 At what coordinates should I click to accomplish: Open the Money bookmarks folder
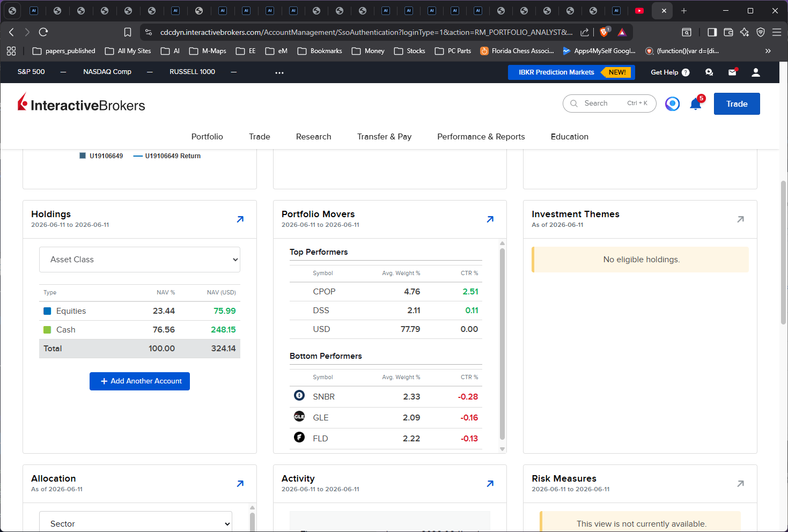368,51
